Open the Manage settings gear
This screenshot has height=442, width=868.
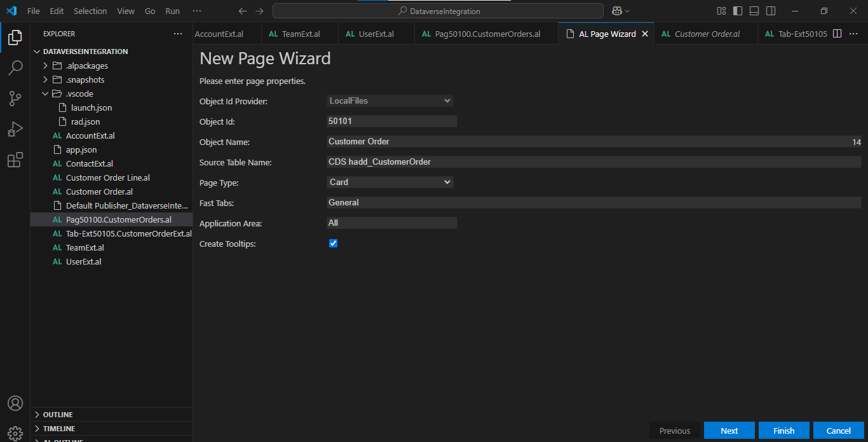click(x=15, y=433)
